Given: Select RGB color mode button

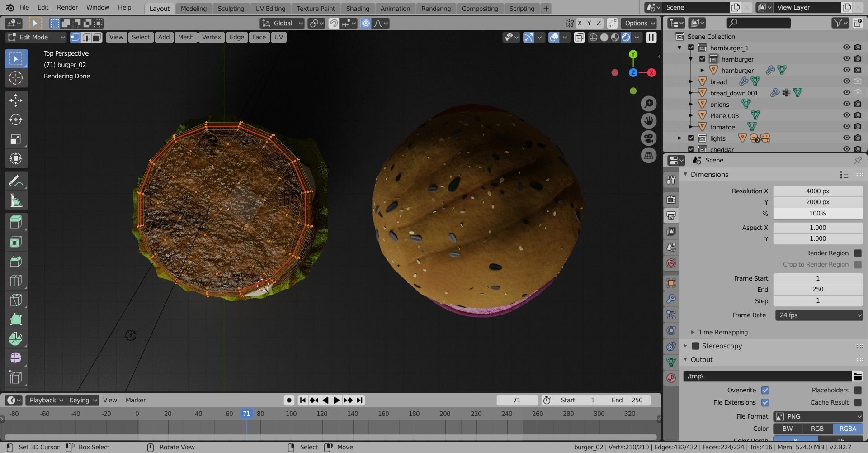Looking at the screenshot, I should (817, 429).
